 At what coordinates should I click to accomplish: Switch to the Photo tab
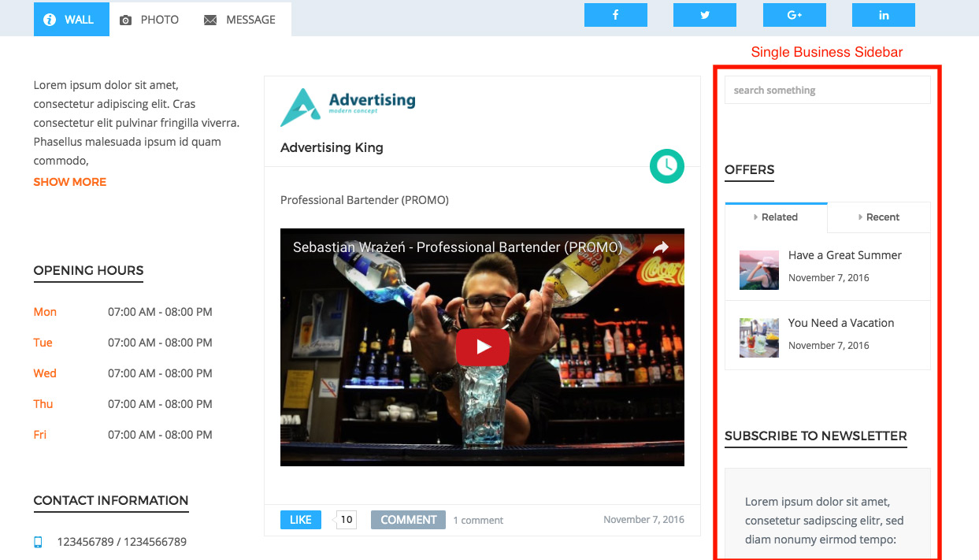click(150, 20)
